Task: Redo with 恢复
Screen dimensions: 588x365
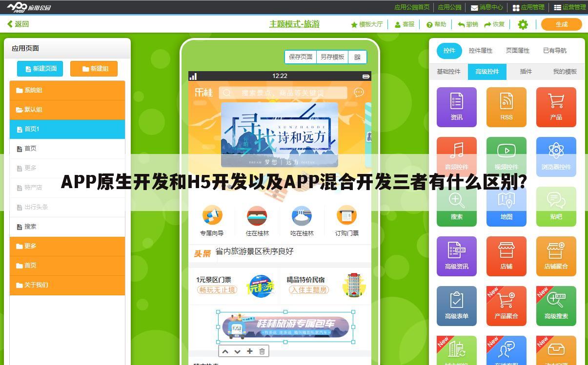Action: (x=495, y=24)
